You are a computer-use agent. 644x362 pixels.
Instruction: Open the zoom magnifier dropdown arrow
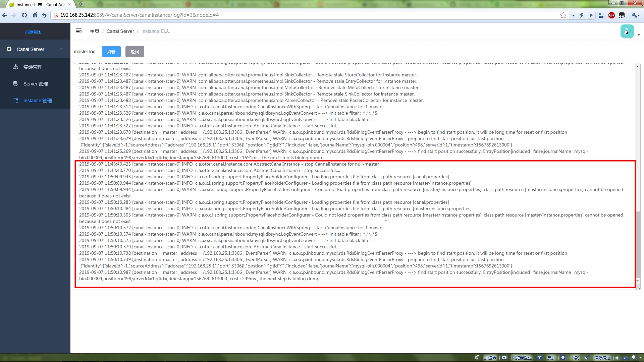pos(640,358)
